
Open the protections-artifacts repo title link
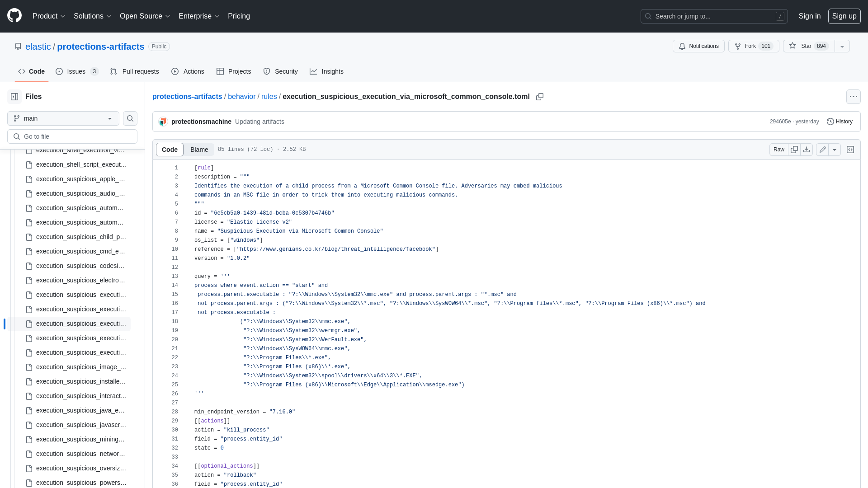pos(100,47)
